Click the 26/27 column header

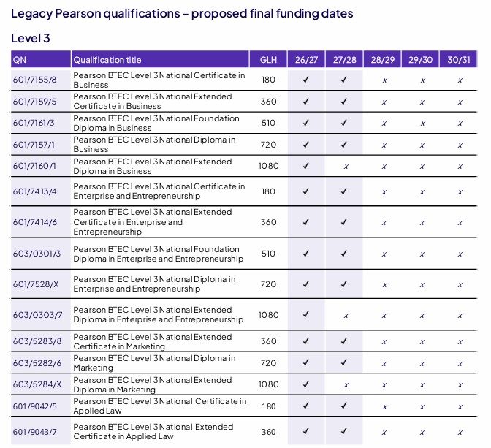306,59
